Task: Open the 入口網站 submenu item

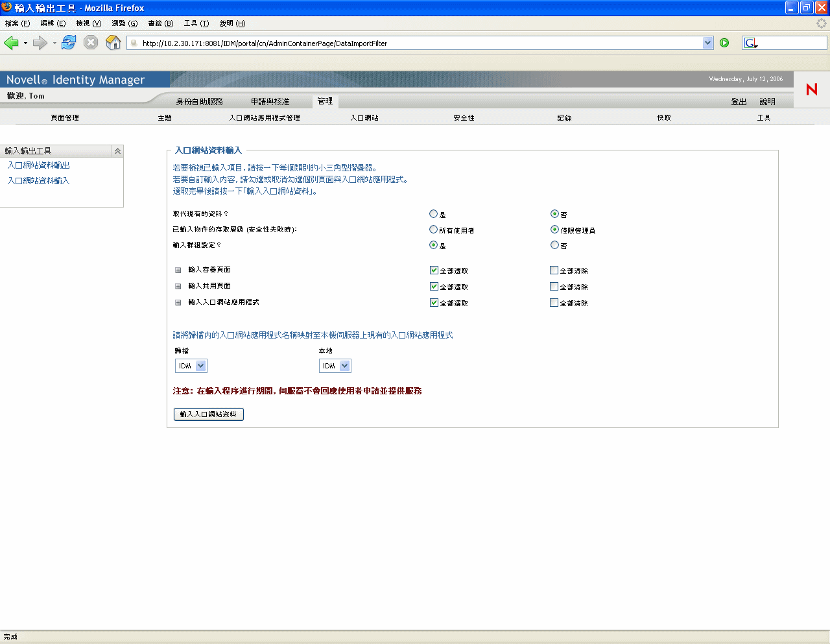Action: point(364,118)
